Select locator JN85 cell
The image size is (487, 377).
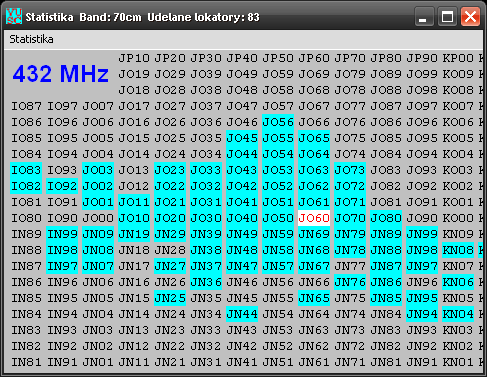pos(386,298)
